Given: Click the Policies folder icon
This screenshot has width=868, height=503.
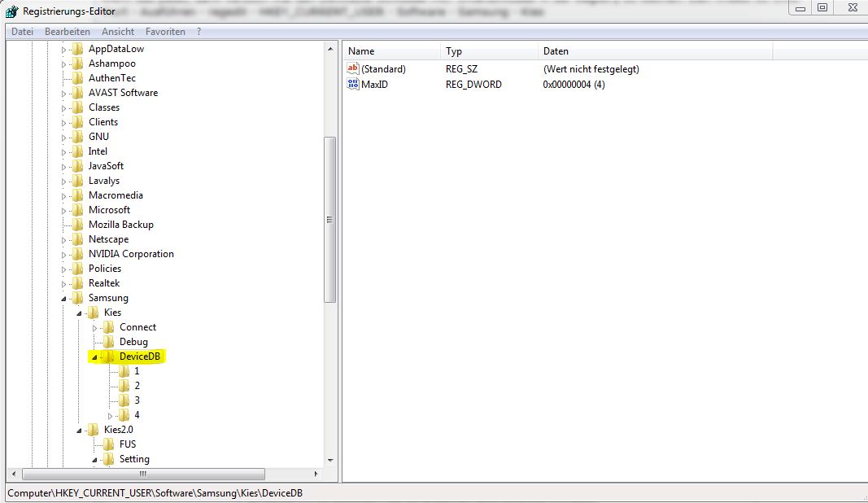Looking at the screenshot, I should click(x=78, y=269).
